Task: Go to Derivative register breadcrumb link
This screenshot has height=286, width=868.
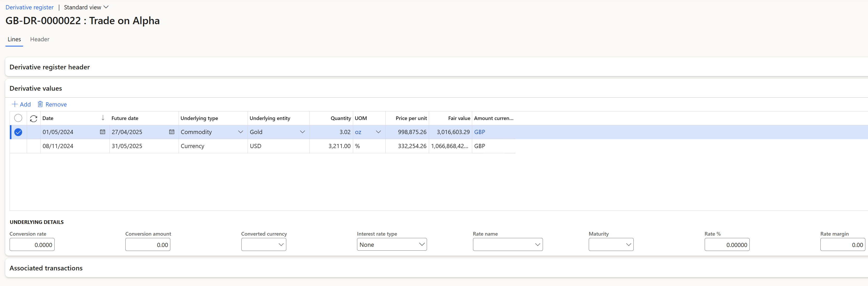Action: (x=29, y=7)
